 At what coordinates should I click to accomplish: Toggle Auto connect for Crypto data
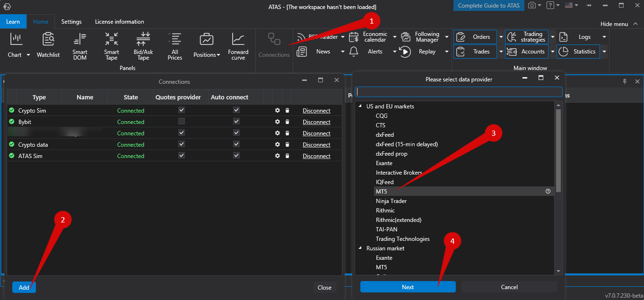click(x=236, y=144)
